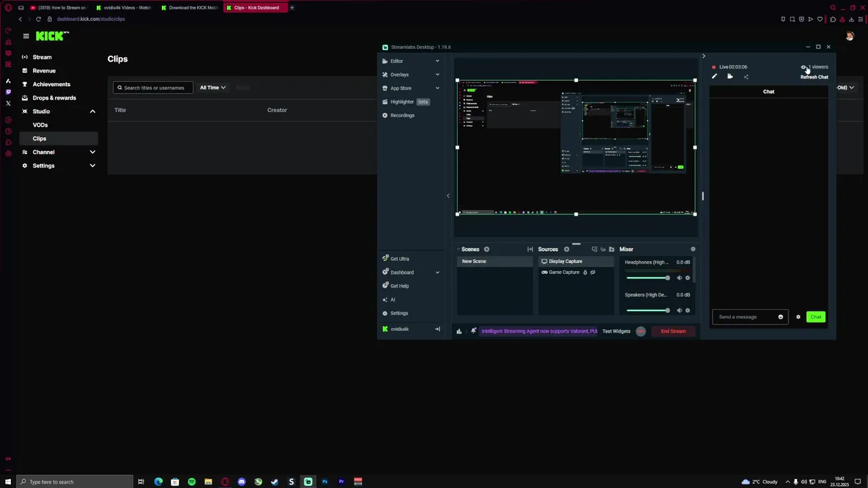
Task: Open the Highlighter beta section
Action: [406, 102]
